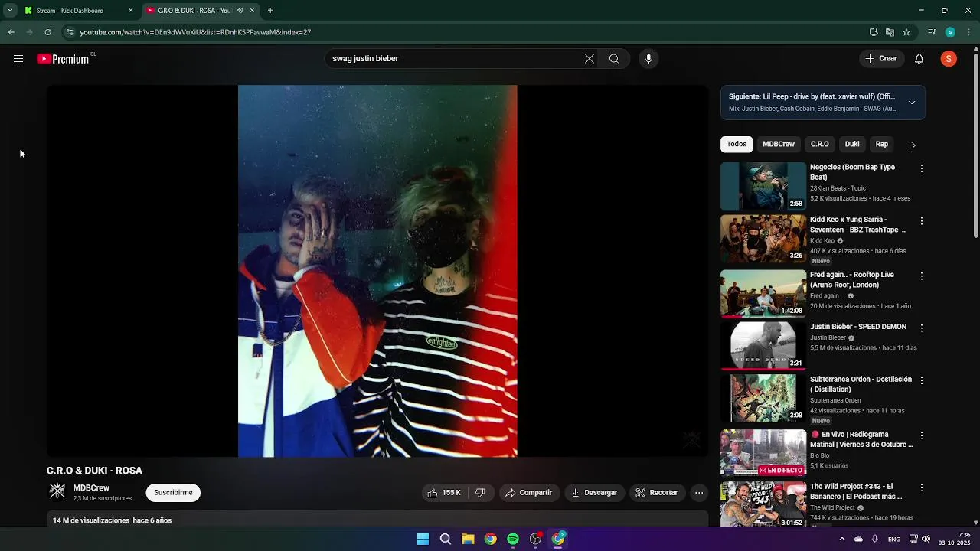
Task: Go back in browser history
Action: click(x=11, y=32)
